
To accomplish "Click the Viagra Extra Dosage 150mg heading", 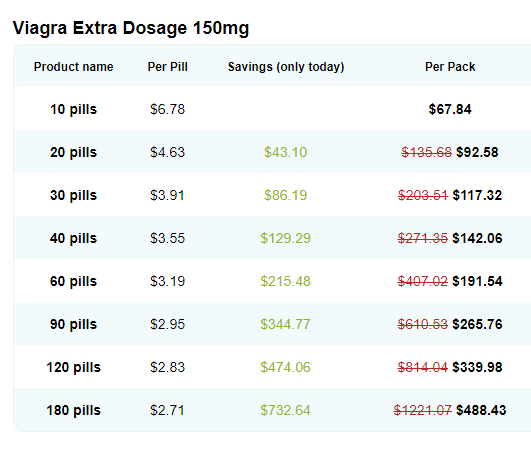I will 131,28.
